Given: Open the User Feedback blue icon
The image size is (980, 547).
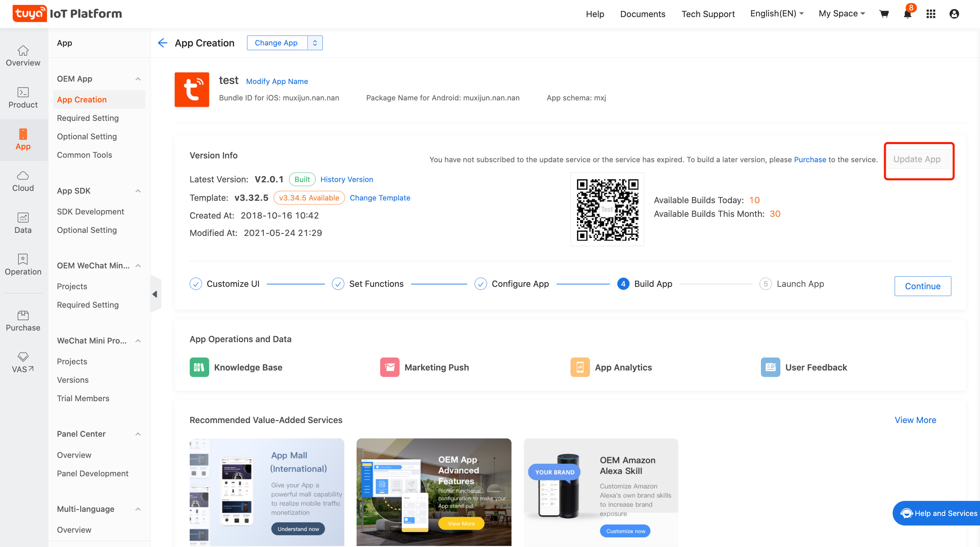Looking at the screenshot, I should coord(770,367).
